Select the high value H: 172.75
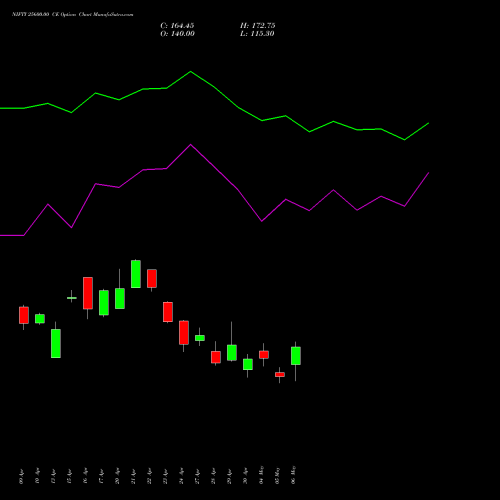Image resolution: width=500 pixels, height=500 pixels. coord(257,26)
